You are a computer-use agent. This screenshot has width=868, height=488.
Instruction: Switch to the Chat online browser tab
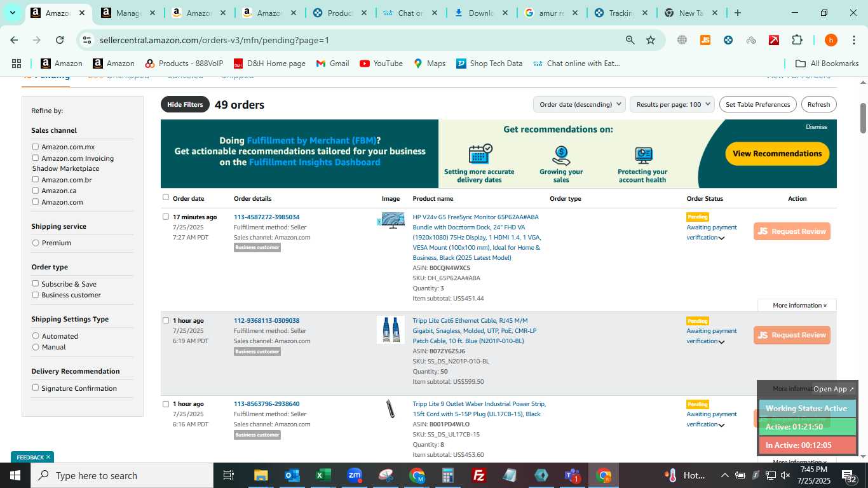(x=410, y=13)
